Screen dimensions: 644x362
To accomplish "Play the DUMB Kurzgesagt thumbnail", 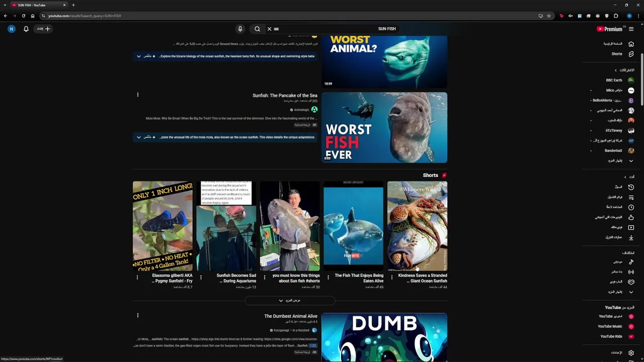I will [384, 337].
